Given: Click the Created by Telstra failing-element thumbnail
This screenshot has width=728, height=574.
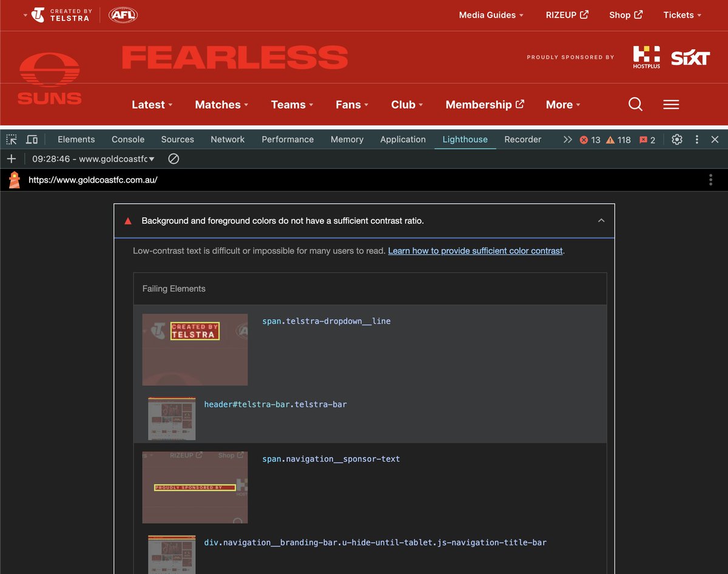Looking at the screenshot, I should pyautogui.click(x=195, y=349).
